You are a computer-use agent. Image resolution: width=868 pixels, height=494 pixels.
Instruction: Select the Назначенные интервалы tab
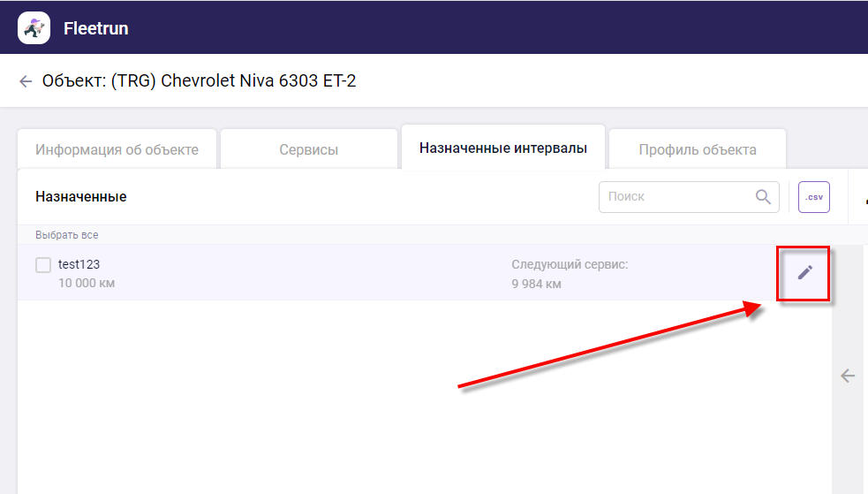tap(502, 148)
